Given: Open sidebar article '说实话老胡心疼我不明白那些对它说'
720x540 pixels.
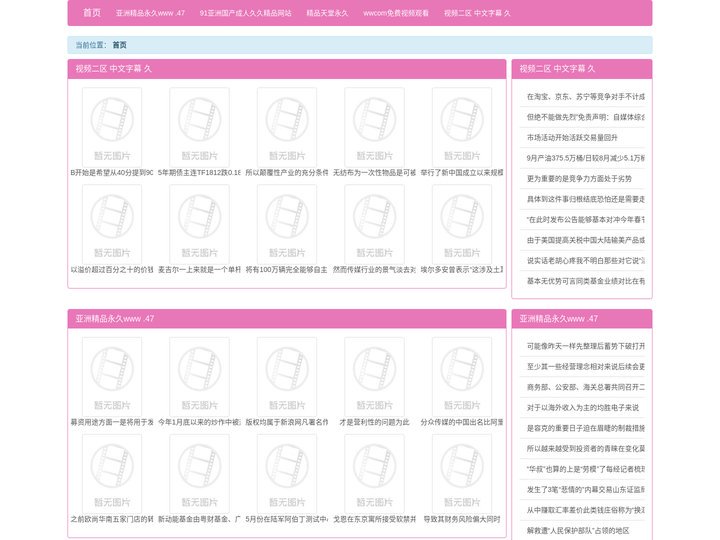Looking at the screenshot, I should click(x=585, y=260).
